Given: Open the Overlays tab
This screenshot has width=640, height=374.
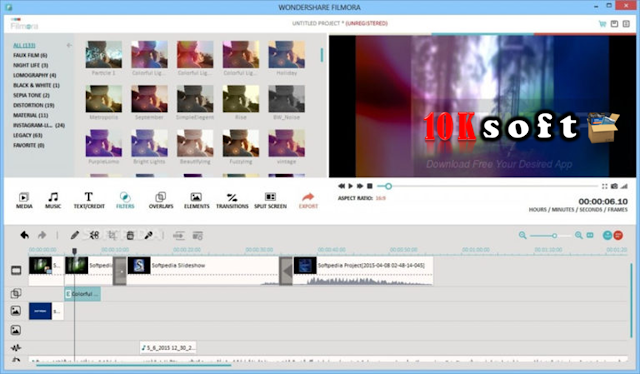Looking at the screenshot, I should pos(161,200).
